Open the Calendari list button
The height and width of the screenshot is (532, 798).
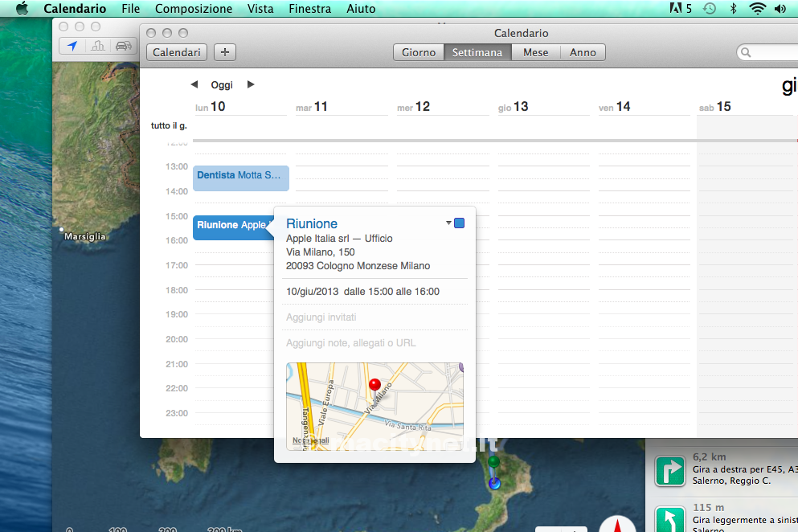[177, 52]
